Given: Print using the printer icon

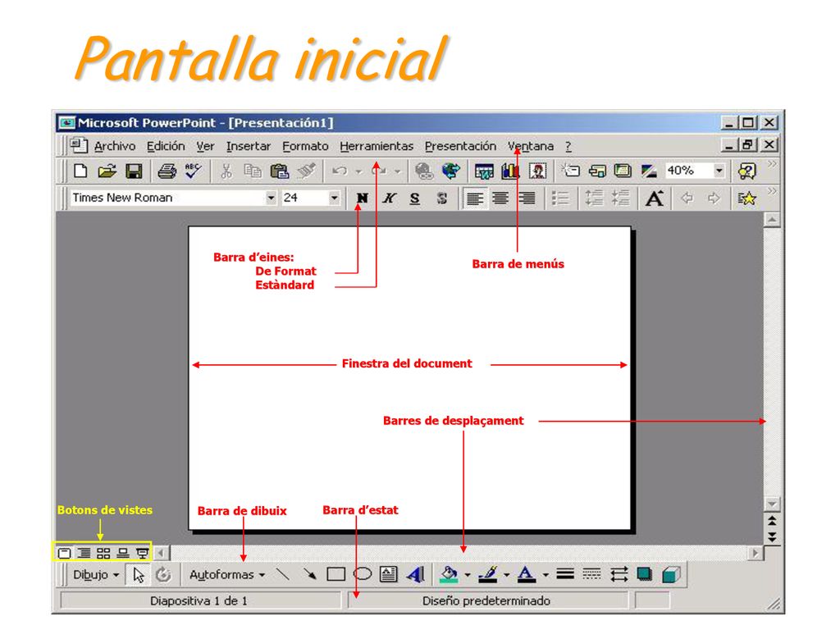Looking at the screenshot, I should [167, 171].
